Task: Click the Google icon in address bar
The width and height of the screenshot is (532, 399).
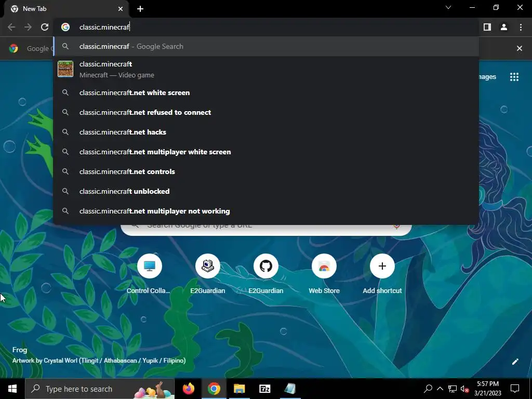Action: pos(65,27)
